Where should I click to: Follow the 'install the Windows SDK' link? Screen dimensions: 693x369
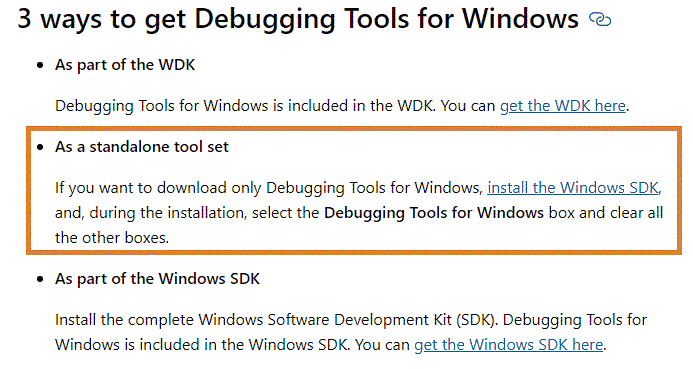click(x=573, y=188)
